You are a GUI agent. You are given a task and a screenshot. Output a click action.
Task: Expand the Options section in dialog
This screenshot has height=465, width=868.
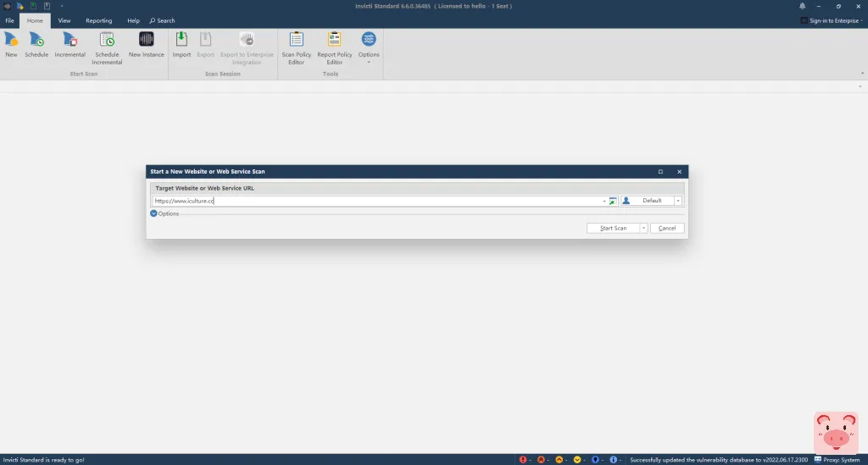164,213
